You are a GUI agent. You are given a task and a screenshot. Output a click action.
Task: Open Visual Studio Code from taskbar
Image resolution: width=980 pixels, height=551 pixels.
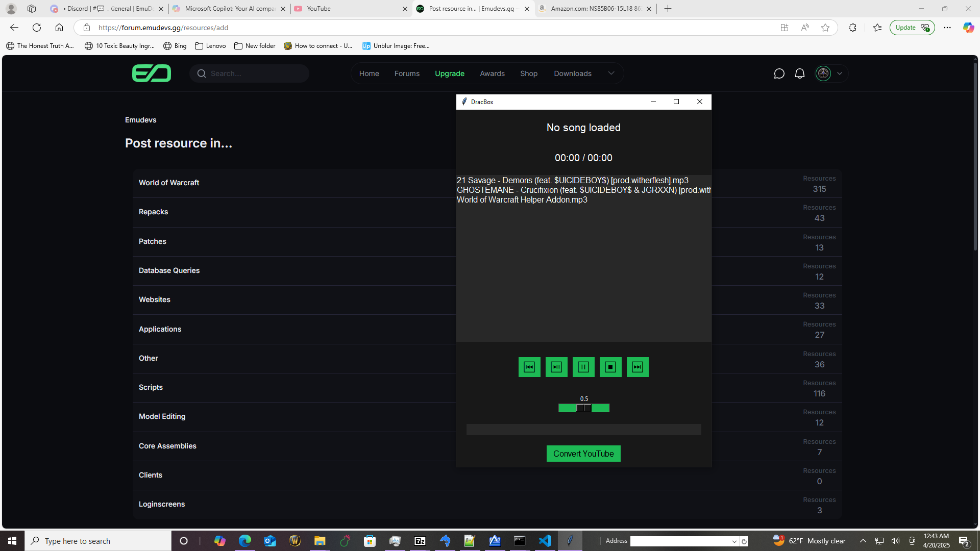545,541
